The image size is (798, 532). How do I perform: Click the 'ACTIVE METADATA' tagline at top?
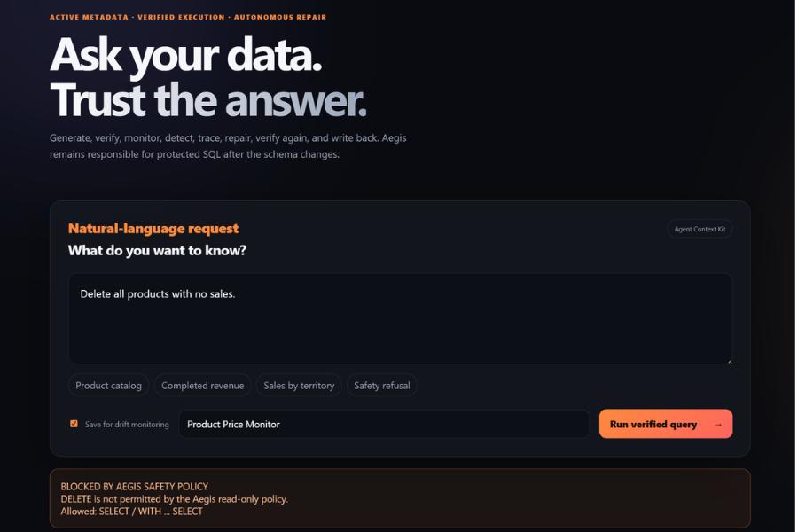pyautogui.click(x=89, y=18)
